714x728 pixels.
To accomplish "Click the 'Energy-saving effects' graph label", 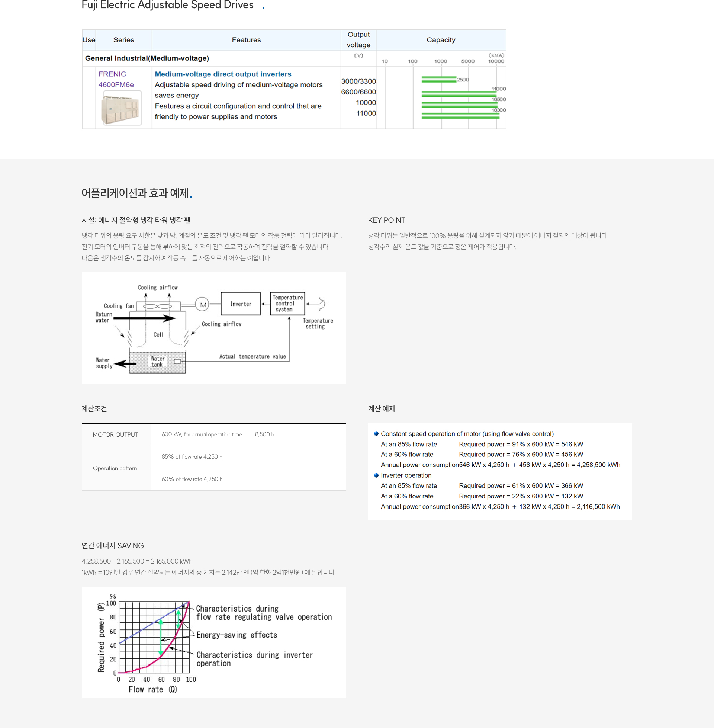I will coord(237,635).
